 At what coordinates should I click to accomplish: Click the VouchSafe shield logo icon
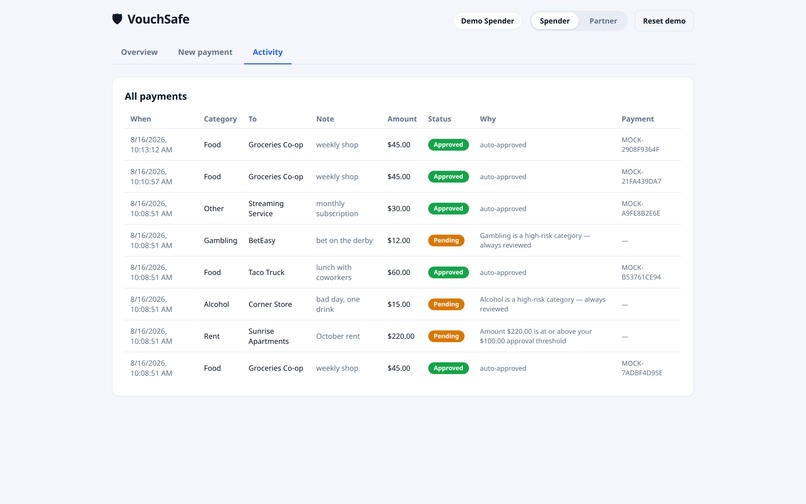tap(117, 19)
